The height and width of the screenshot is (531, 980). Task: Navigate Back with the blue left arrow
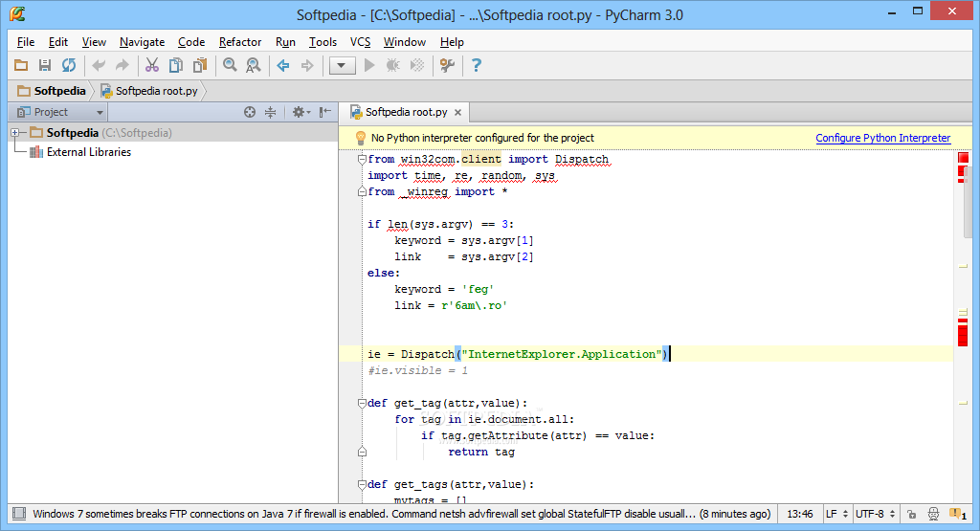(283, 65)
